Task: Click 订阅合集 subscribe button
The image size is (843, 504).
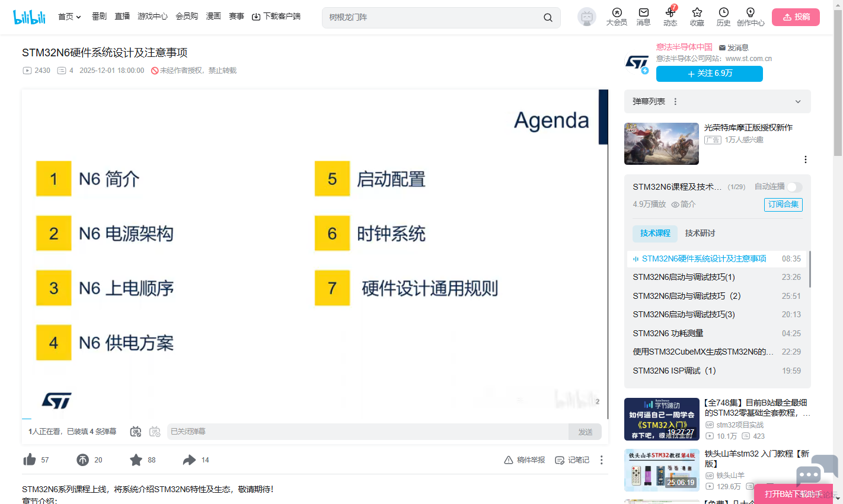Action: coord(783,205)
